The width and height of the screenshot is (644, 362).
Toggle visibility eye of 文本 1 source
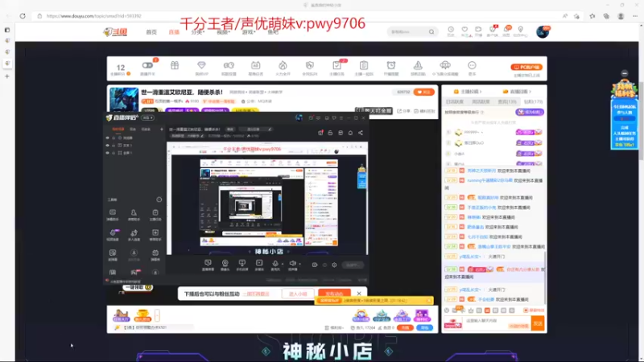click(108, 146)
